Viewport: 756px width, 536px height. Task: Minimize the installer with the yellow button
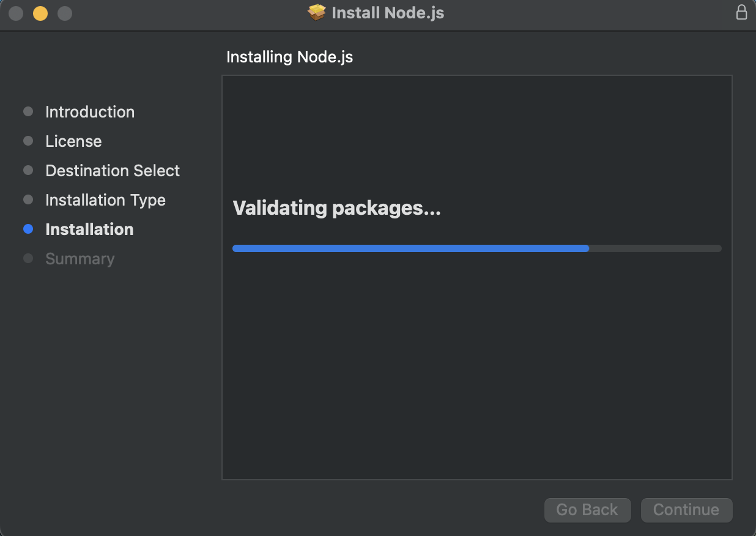(x=40, y=13)
